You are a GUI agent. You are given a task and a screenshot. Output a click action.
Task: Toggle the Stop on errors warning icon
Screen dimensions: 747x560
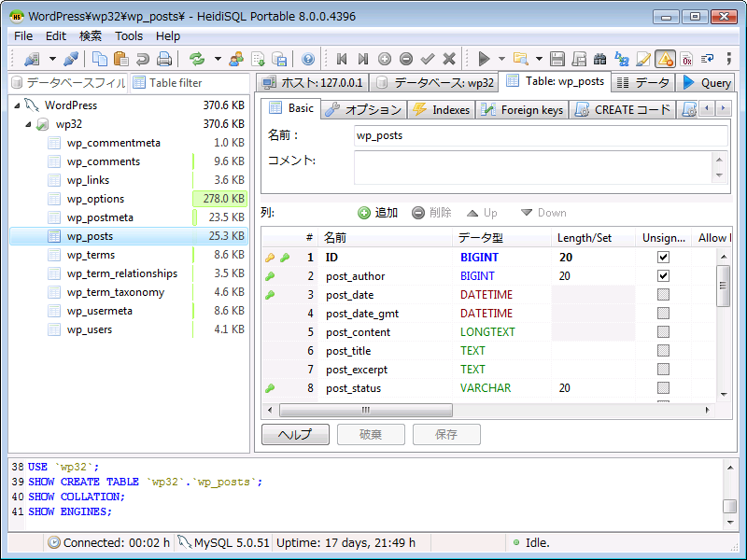(x=665, y=59)
